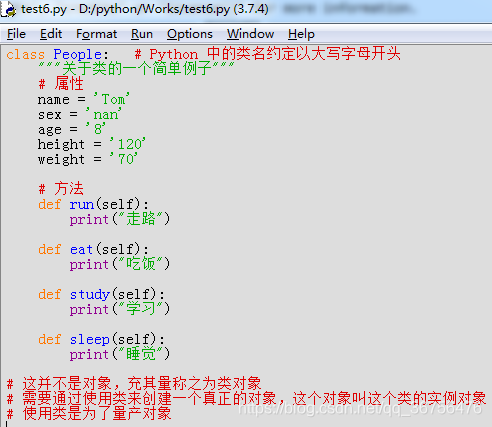Click the IDLE Python file icon in title bar
The image size is (492, 427).
click(x=8, y=9)
